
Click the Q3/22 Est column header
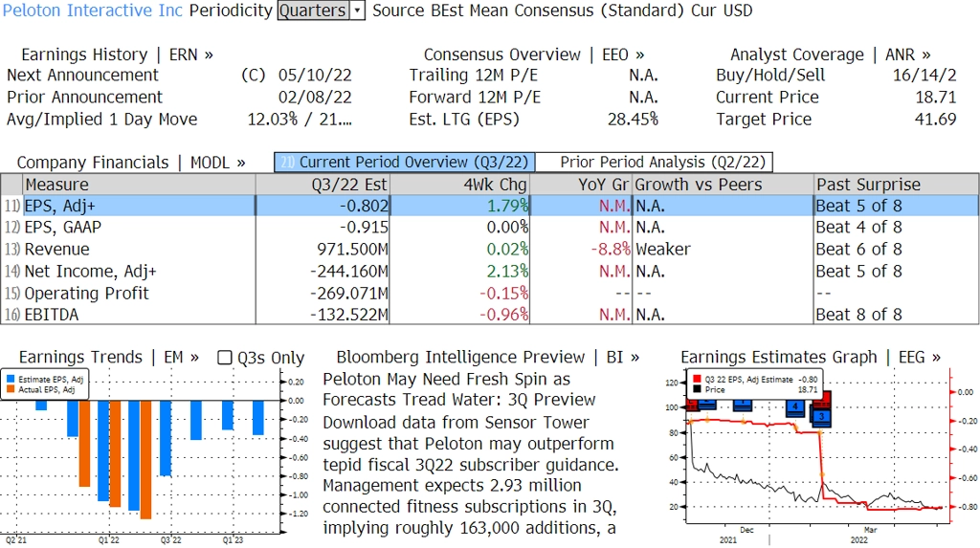[323, 185]
